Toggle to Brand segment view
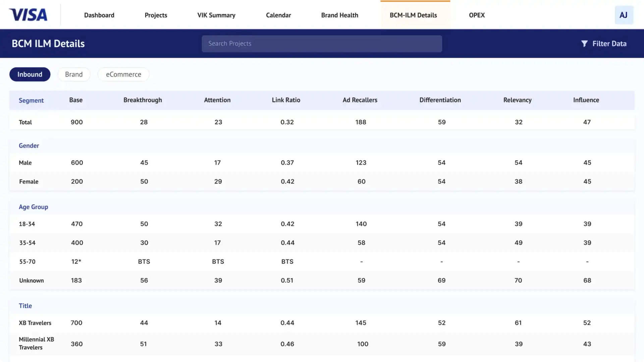 (x=73, y=74)
